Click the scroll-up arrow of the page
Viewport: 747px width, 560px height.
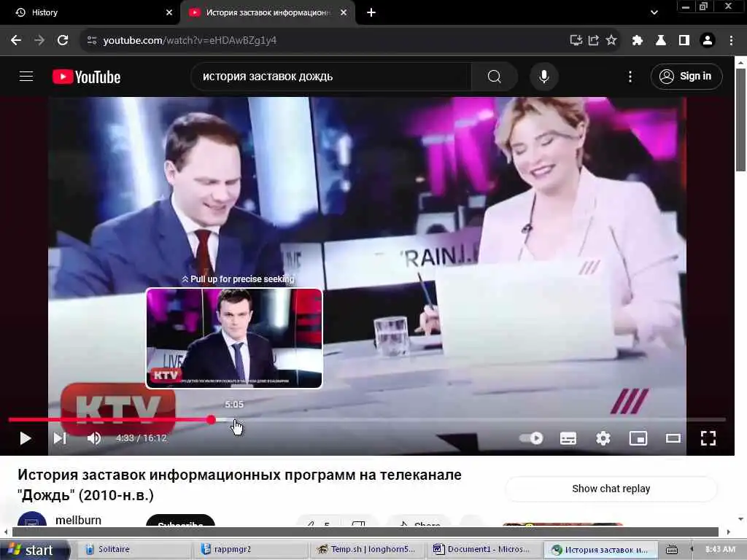[740, 61]
